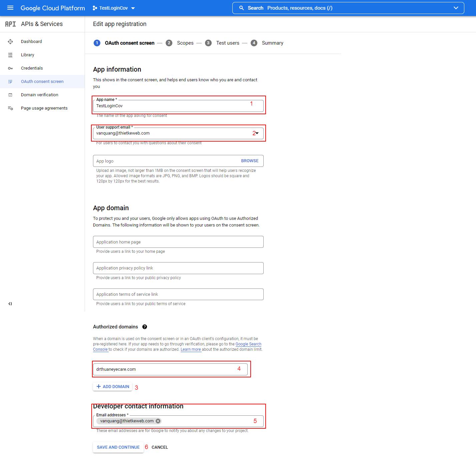Image resolution: width=476 pixels, height=459 pixels.
Task: Click the App logo upload field
Action: (178, 161)
